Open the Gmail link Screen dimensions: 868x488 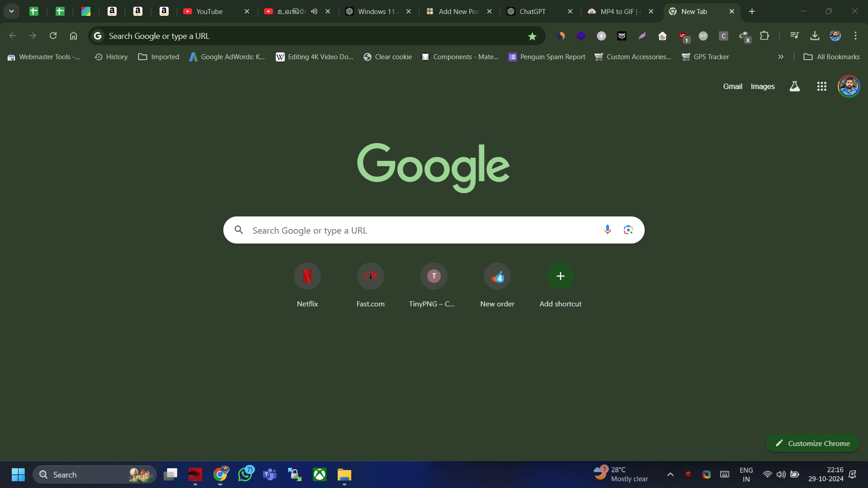732,86
